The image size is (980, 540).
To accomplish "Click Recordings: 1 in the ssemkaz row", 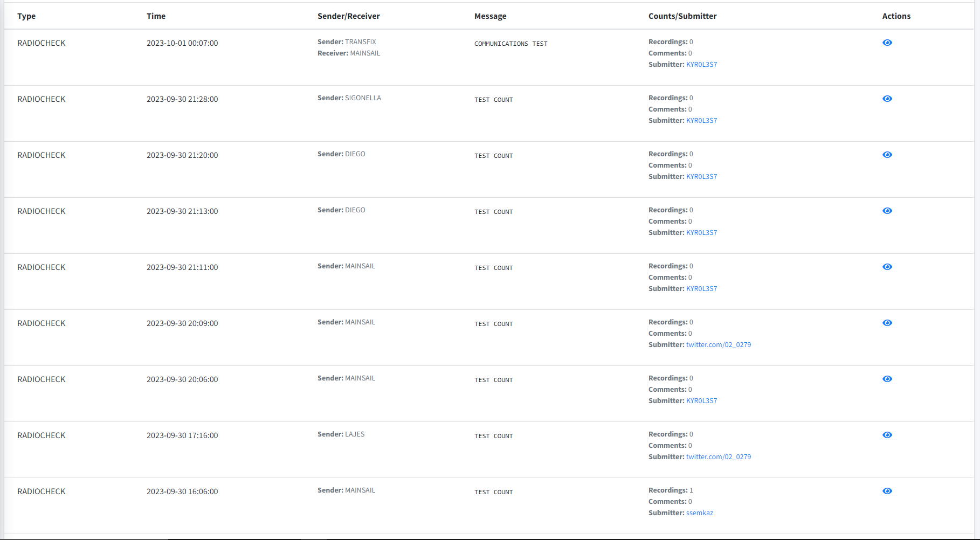I will [x=671, y=490].
